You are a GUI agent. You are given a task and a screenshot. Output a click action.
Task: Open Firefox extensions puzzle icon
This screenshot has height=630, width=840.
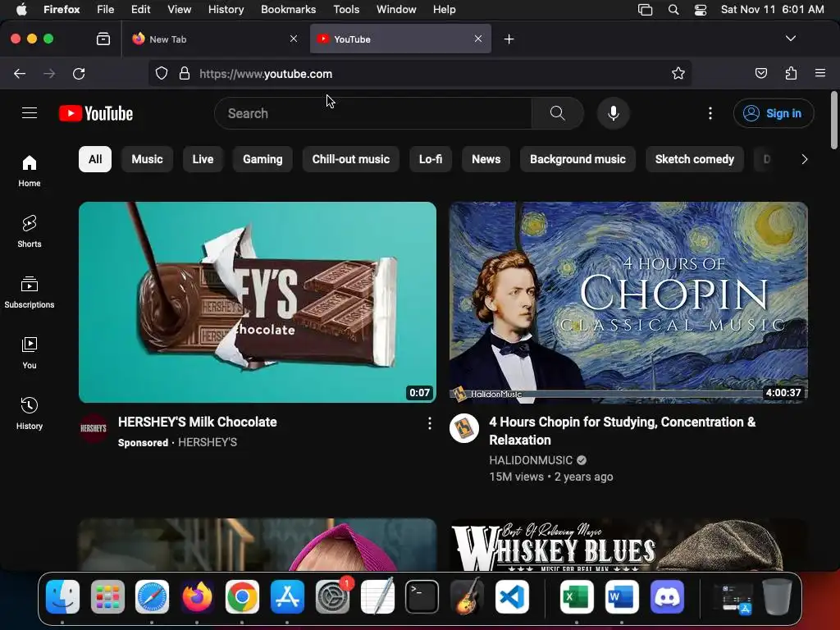(x=791, y=73)
